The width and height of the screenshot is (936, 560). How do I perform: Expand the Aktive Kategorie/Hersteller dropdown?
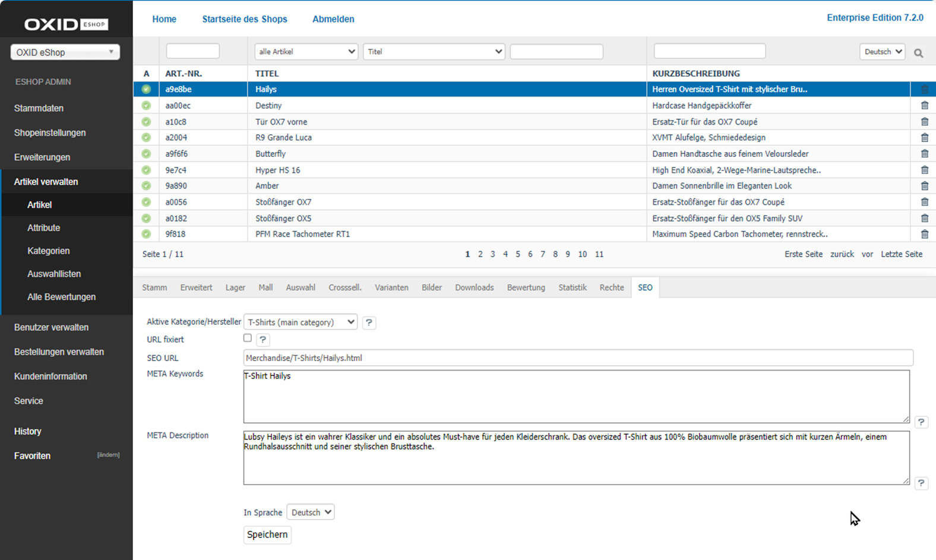pyautogui.click(x=301, y=322)
